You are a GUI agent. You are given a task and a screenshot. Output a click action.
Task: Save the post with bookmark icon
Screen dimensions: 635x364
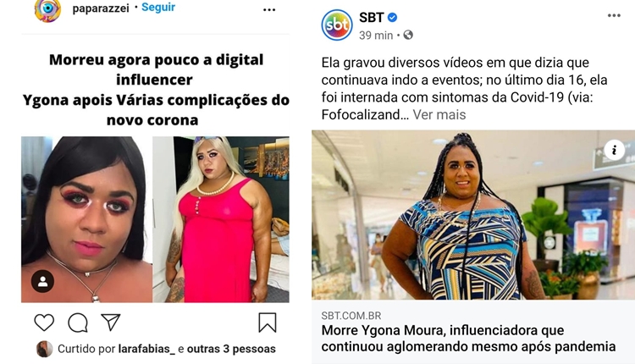coord(268,323)
